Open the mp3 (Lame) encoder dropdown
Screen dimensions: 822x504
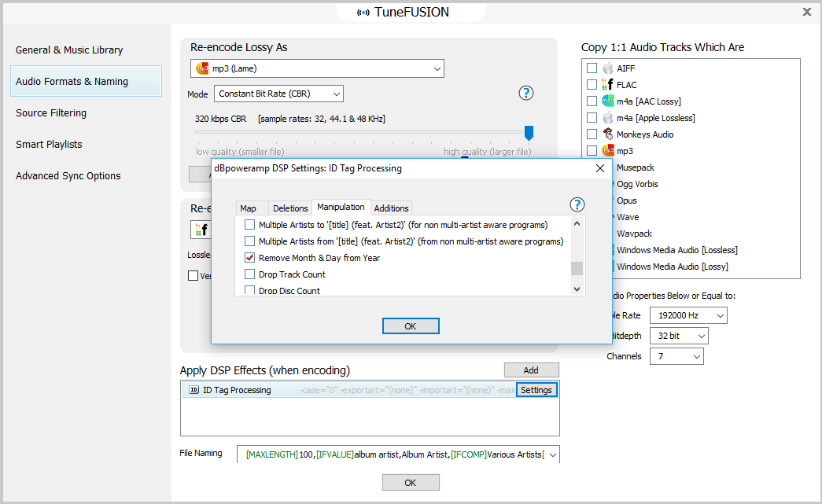click(x=317, y=68)
